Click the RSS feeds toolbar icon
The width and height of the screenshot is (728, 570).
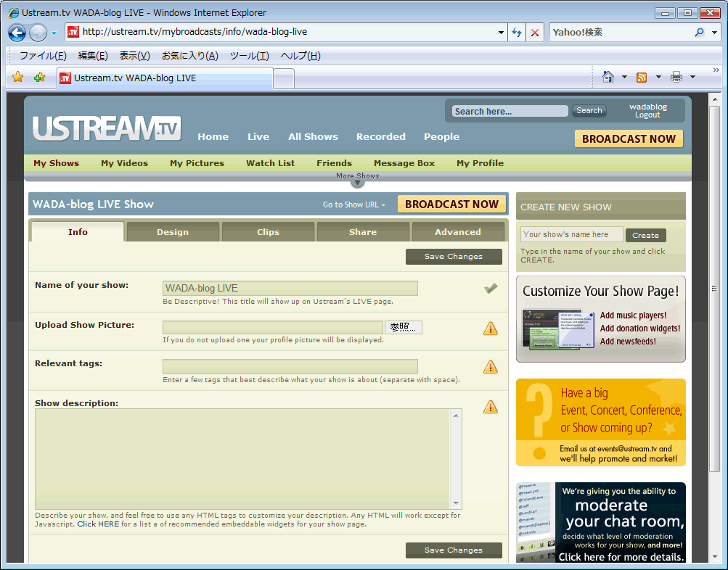pyautogui.click(x=642, y=77)
